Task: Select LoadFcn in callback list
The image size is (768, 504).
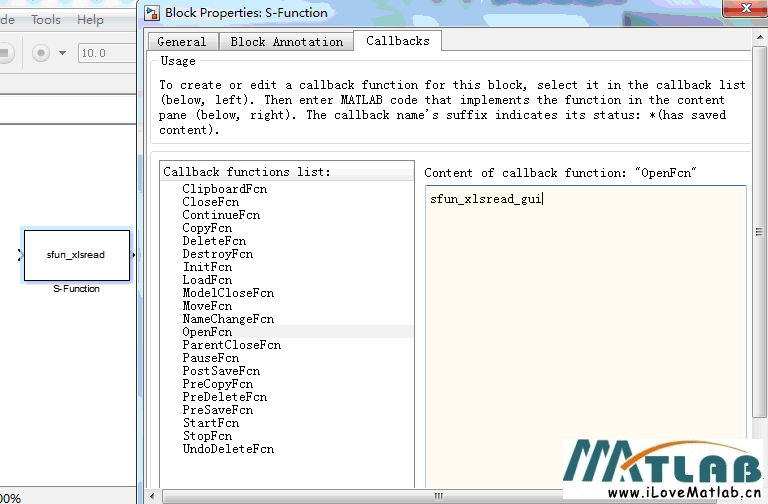Action: pyautogui.click(x=207, y=280)
